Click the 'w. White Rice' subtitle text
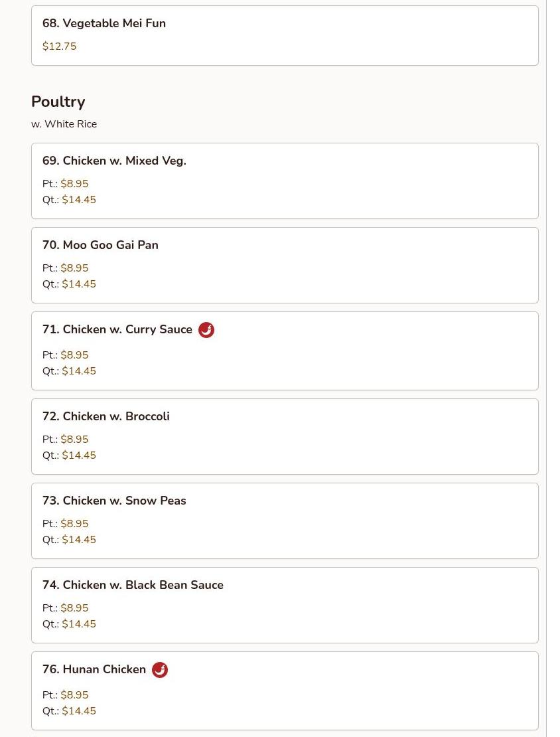The image size is (560, 737). [x=64, y=124]
